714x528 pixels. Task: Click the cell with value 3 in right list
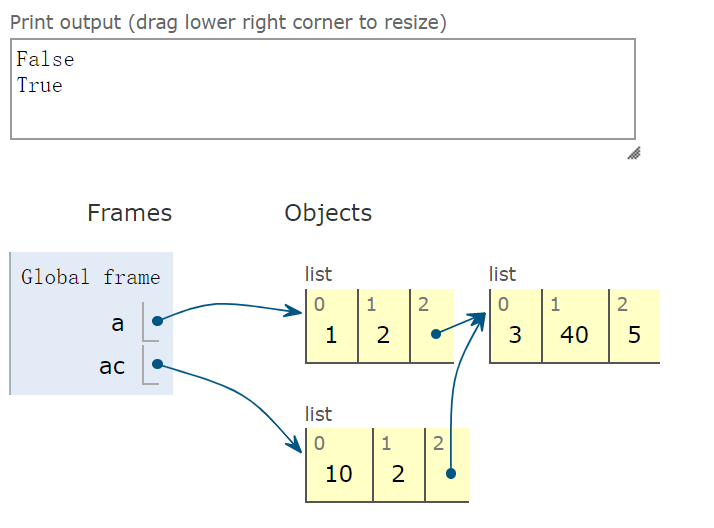[516, 325]
